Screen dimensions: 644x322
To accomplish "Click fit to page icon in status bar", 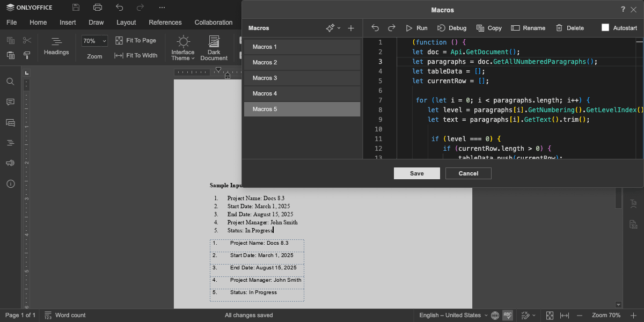I will click(550, 316).
